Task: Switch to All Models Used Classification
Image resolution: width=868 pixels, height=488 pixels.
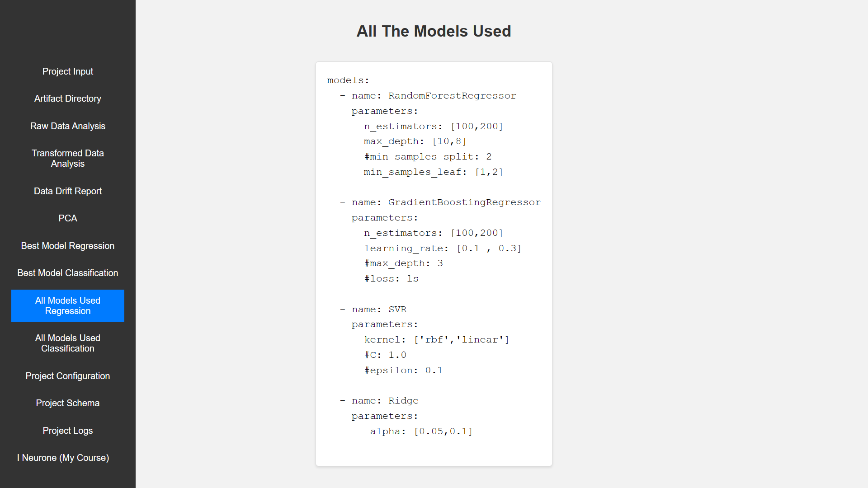Action: 67,343
